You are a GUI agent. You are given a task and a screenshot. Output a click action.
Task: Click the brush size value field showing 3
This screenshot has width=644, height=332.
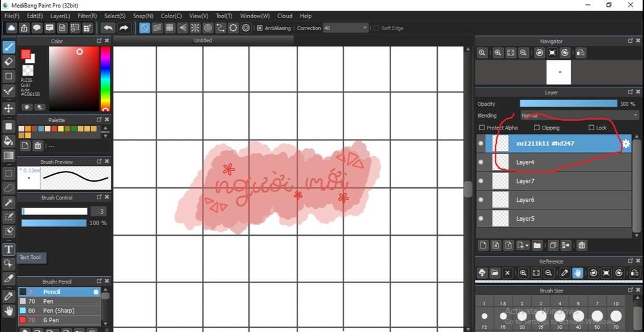(99, 211)
